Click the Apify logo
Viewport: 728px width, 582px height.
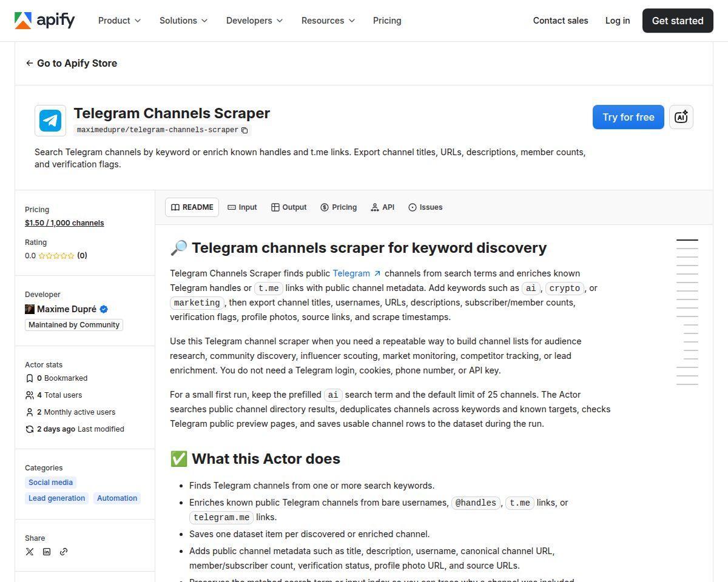pos(45,21)
